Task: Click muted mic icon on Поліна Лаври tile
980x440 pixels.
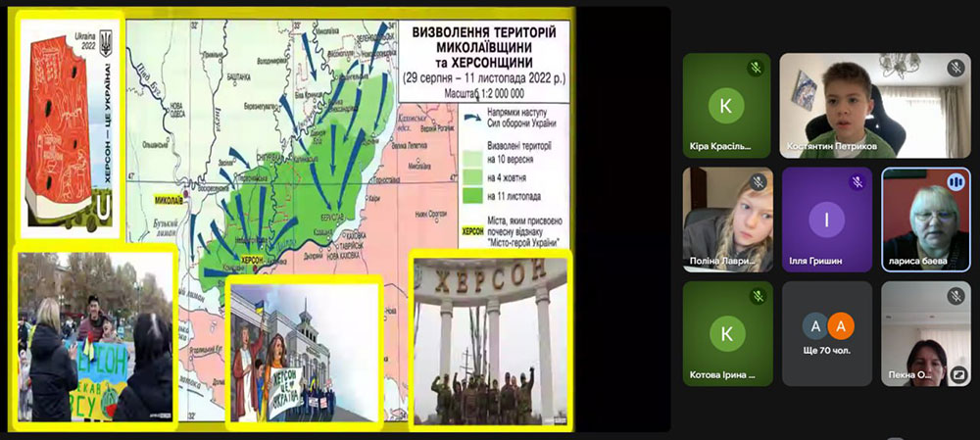Action: [756, 183]
